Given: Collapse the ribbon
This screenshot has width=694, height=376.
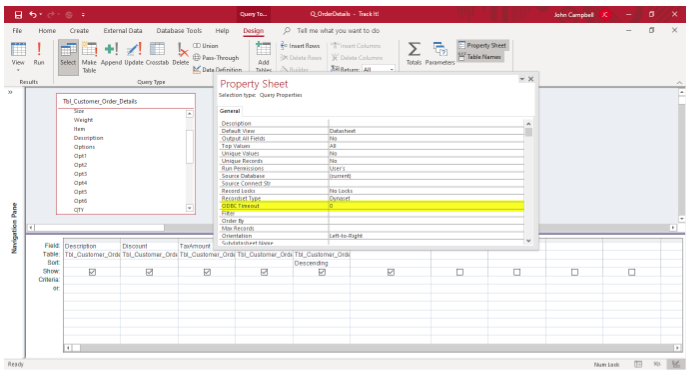Looking at the screenshot, I should (x=679, y=83).
